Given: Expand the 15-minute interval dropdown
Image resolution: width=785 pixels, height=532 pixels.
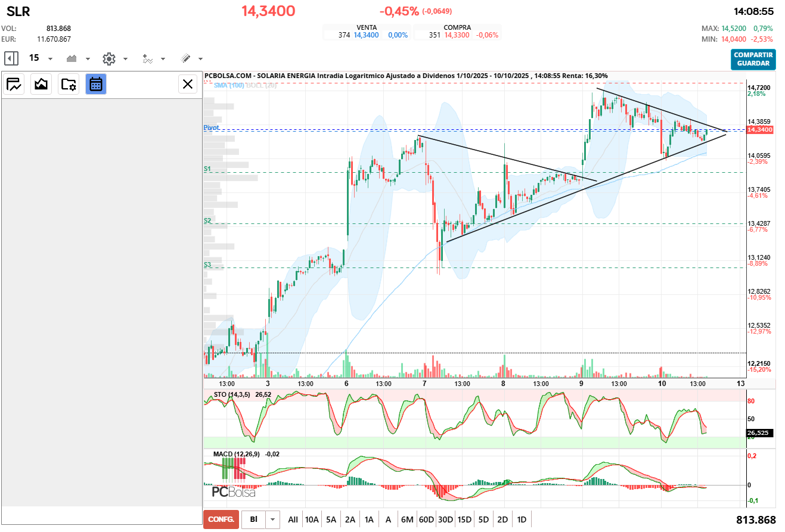Looking at the screenshot, I should 50,59.
